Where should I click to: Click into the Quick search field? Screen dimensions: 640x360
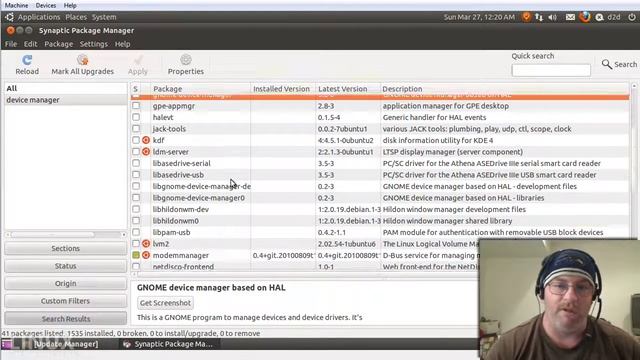pos(551,70)
